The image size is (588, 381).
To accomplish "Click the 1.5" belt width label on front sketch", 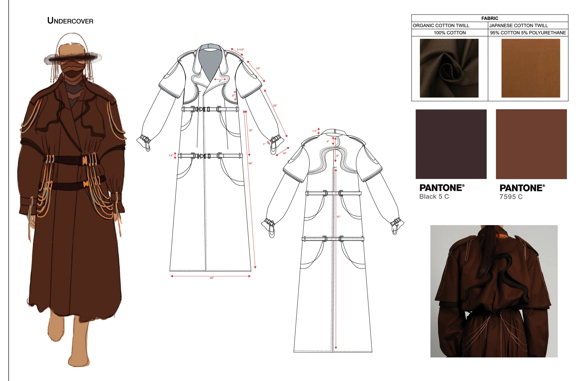I will point(171,155).
